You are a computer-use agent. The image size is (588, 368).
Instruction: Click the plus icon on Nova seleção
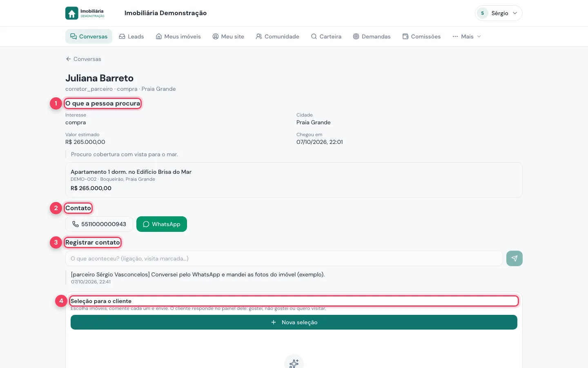pos(274,322)
